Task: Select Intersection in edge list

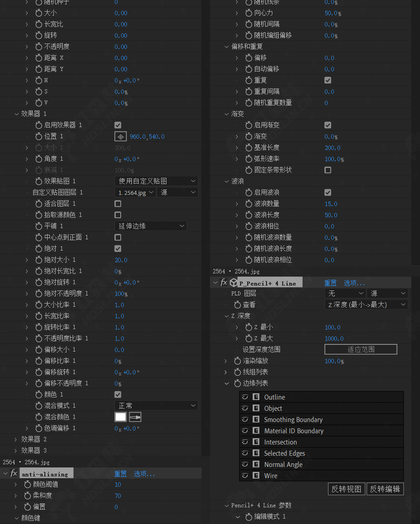Action: (322, 442)
